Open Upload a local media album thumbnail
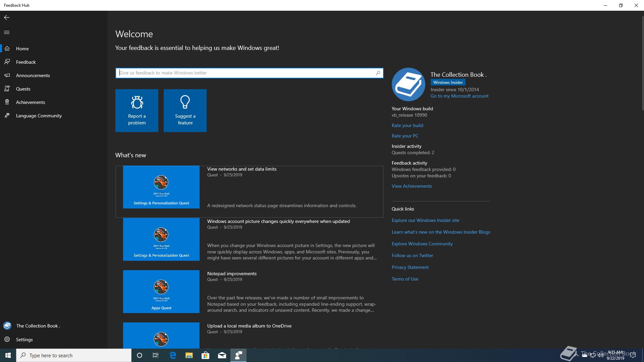The image size is (644, 362). pyautogui.click(x=161, y=336)
